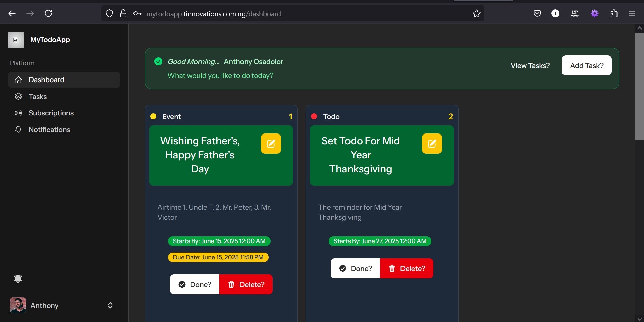This screenshot has height=322, width=644.
Task: Click the View Tasks? link
Action: click(x=530, y=66)
